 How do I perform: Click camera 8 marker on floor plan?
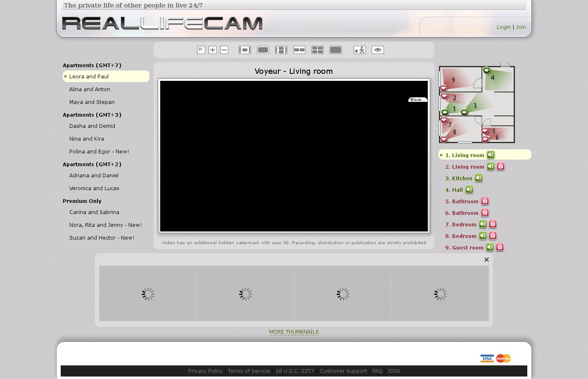(x=444, y=139)
